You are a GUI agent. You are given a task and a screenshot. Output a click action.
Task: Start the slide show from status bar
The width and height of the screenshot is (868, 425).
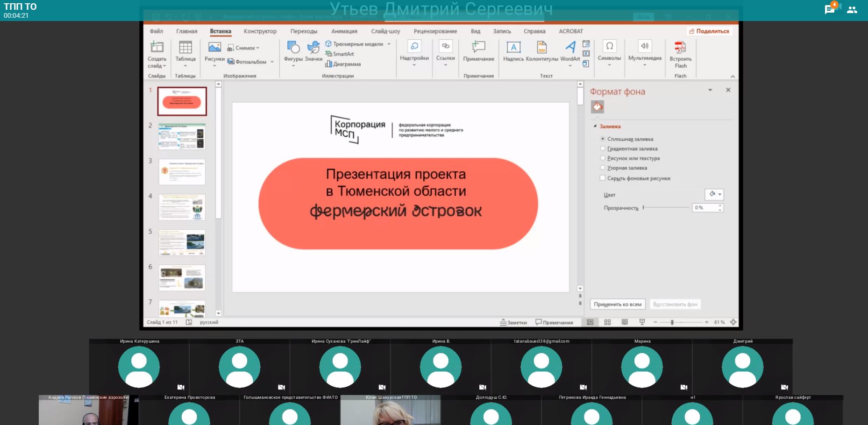pos(642,322)
